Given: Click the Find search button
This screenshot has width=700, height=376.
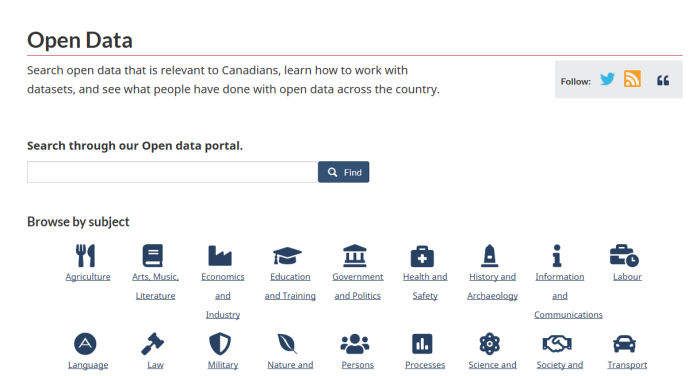Looking at the screenshot, I should [x=344, y=172].
